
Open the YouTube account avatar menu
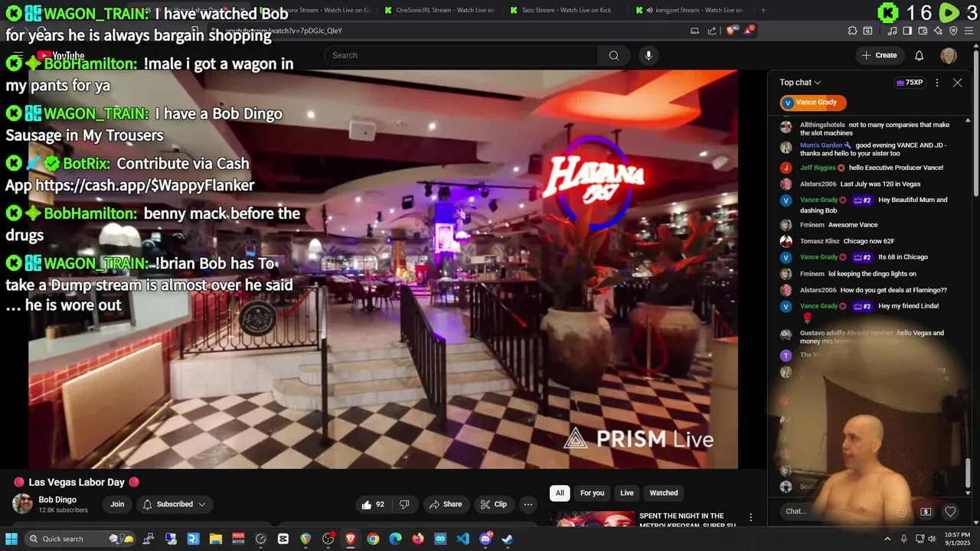click(x=949, y=55)
